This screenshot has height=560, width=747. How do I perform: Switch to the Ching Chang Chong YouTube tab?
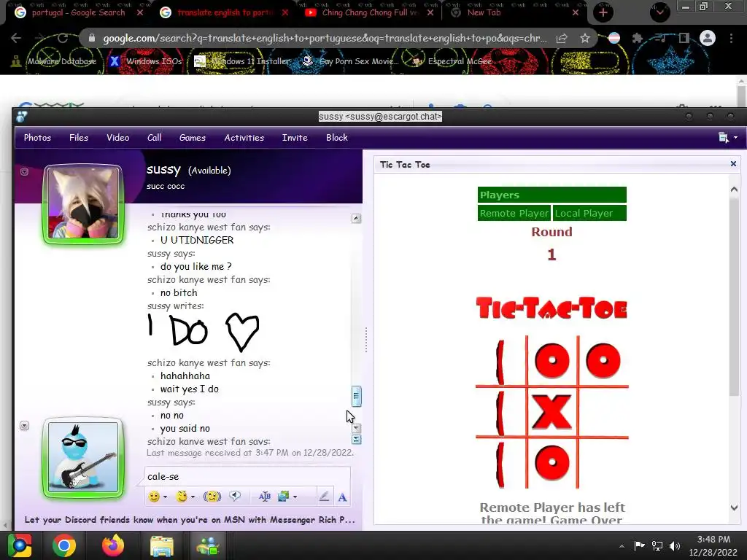(x=370, y=12)
